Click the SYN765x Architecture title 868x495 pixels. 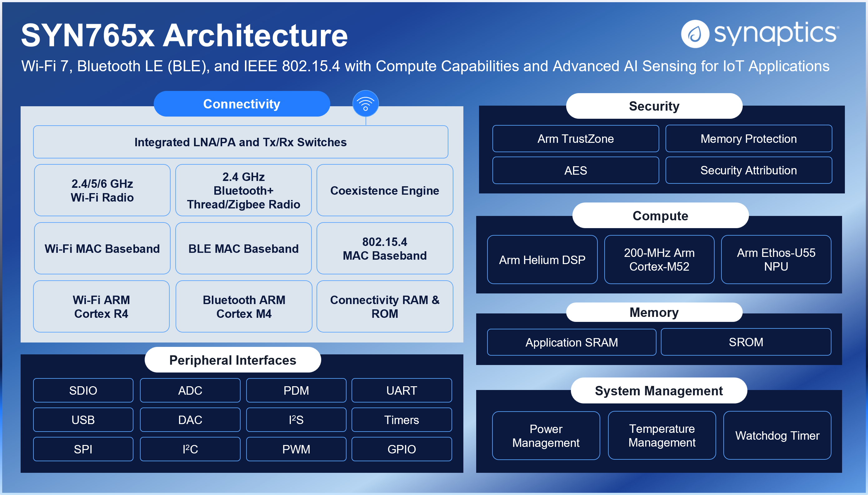(x=185, y=35)
